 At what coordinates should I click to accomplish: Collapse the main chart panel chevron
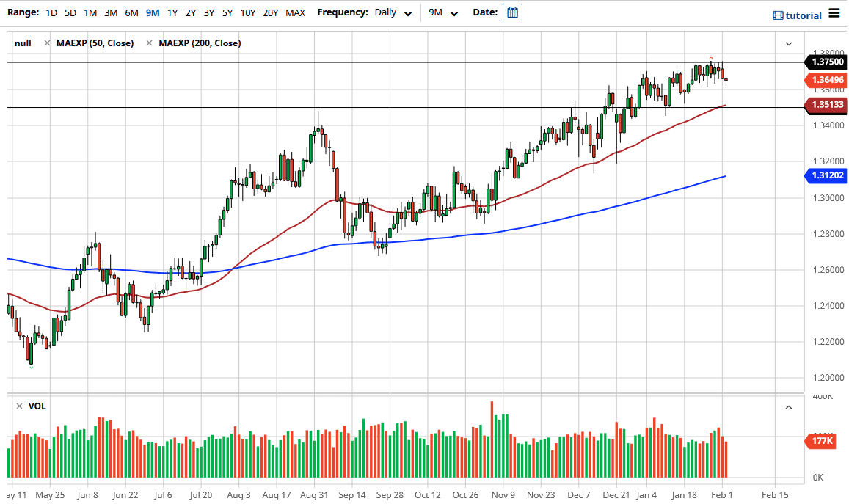click(x=789, y=44)
